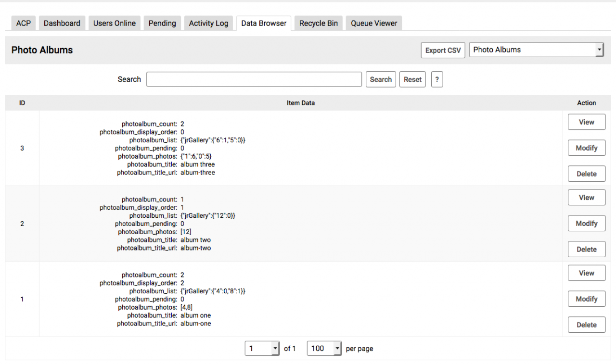Switch to the Recycle Bin tab
The image size is (616, 364).
coord(319,23)
